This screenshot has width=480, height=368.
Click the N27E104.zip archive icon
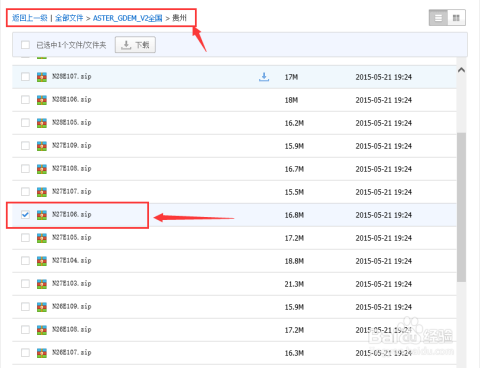[x=42, y=261]
